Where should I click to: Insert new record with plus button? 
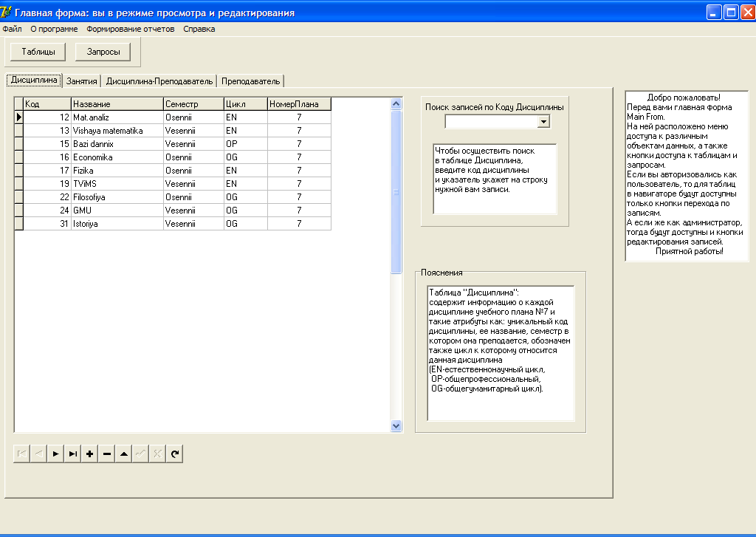[x=89, y=454]
